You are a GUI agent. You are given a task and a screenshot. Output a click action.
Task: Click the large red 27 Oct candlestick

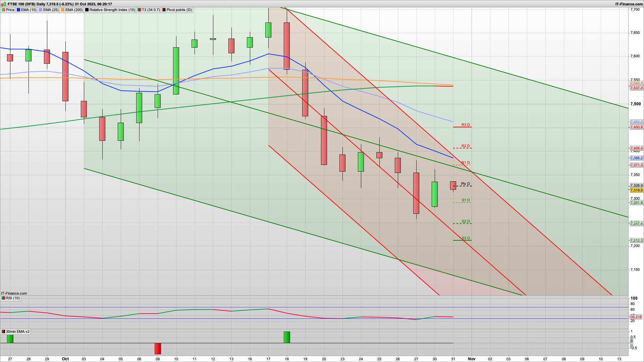(x=416, y=193)
